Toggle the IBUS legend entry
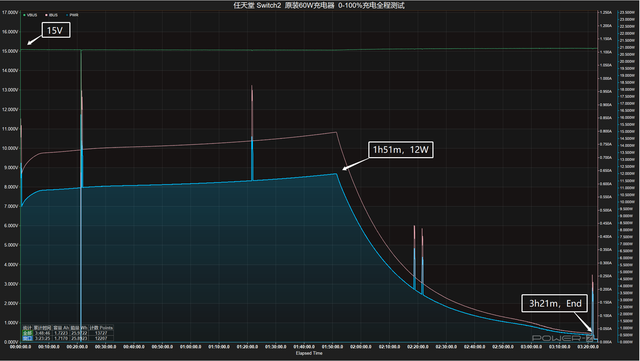Viewport: 640px width, 361px height. (51, 15)
